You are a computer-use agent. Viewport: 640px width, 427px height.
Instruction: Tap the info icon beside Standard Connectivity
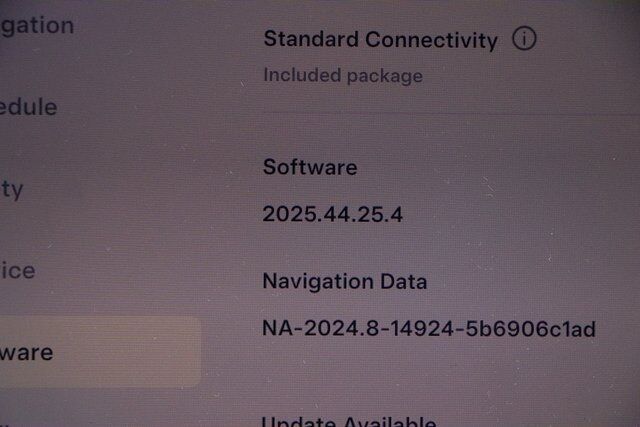(524, 38)
